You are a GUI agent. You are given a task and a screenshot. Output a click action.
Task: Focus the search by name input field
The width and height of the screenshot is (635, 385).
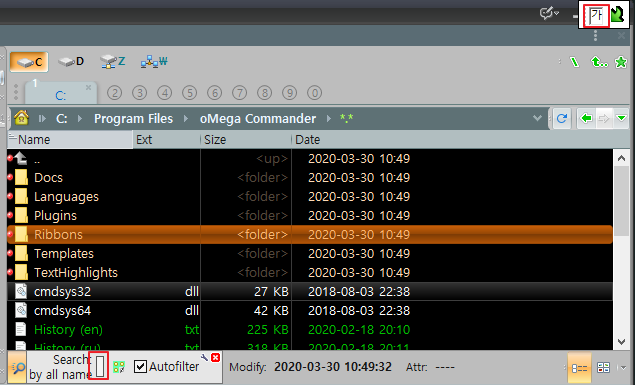coord(100,366)
